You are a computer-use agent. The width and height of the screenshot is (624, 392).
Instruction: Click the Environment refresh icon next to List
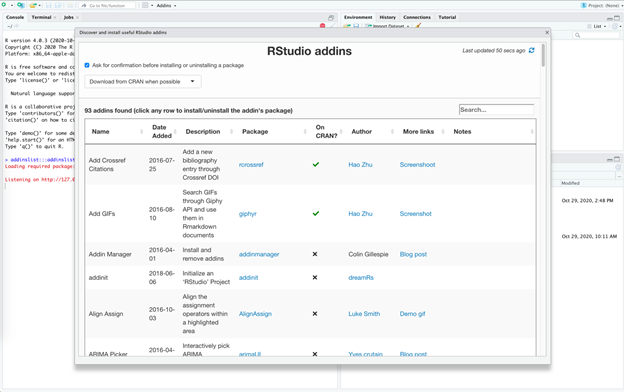point(615,26)
